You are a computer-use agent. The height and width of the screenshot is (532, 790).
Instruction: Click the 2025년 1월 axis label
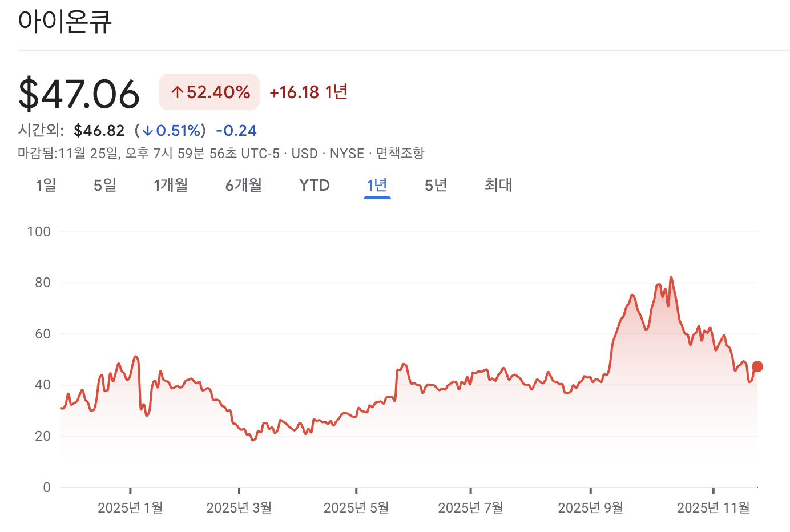129,507
